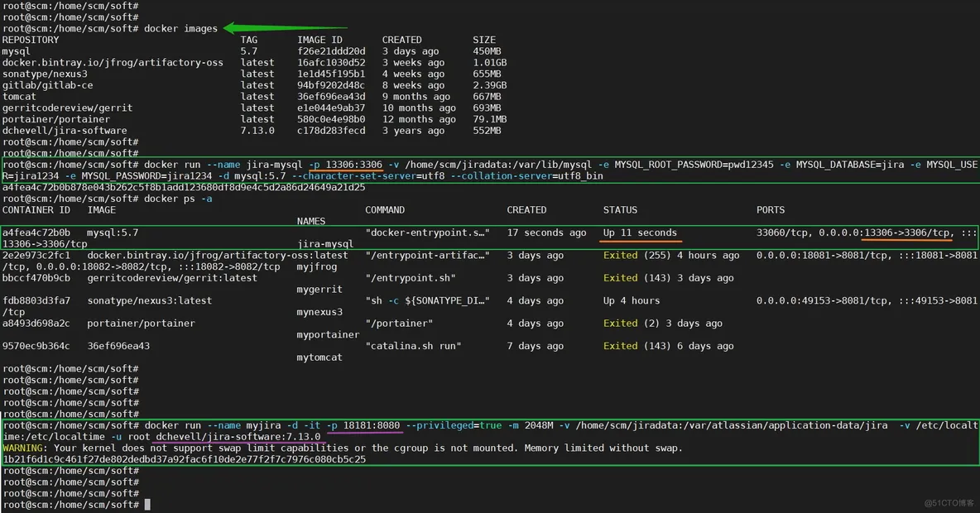Click the 79.1MB size value
This screenshot has width=980, height=513.
coord(490,119)
